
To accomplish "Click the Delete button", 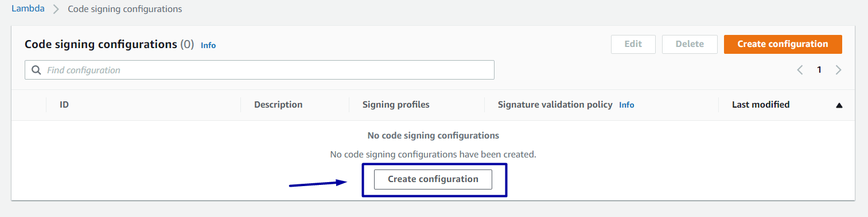I will 690,44.
